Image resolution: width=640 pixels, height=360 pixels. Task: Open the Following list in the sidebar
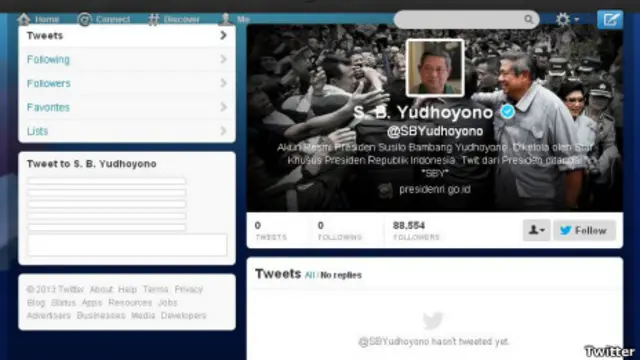[x=127, y=60]
